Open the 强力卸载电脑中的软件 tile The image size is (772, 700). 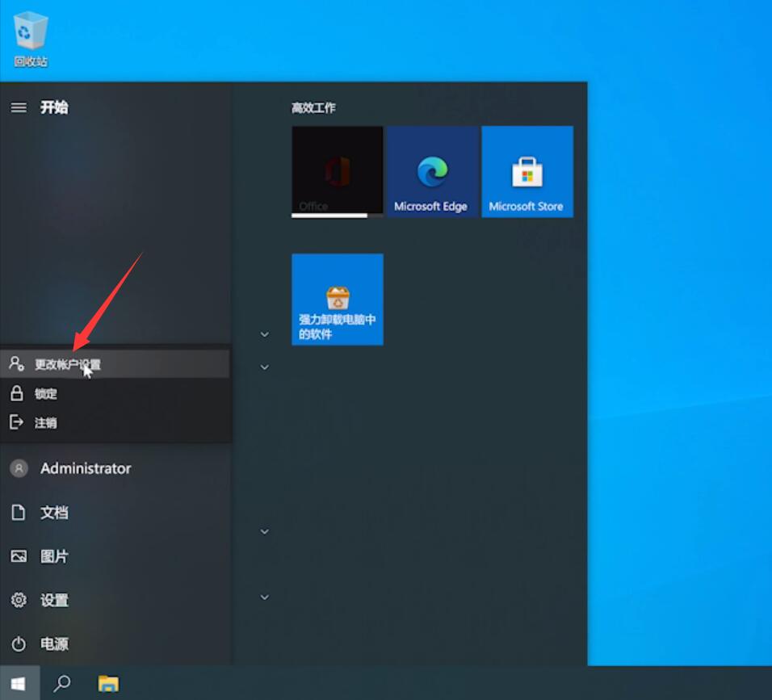338,300
